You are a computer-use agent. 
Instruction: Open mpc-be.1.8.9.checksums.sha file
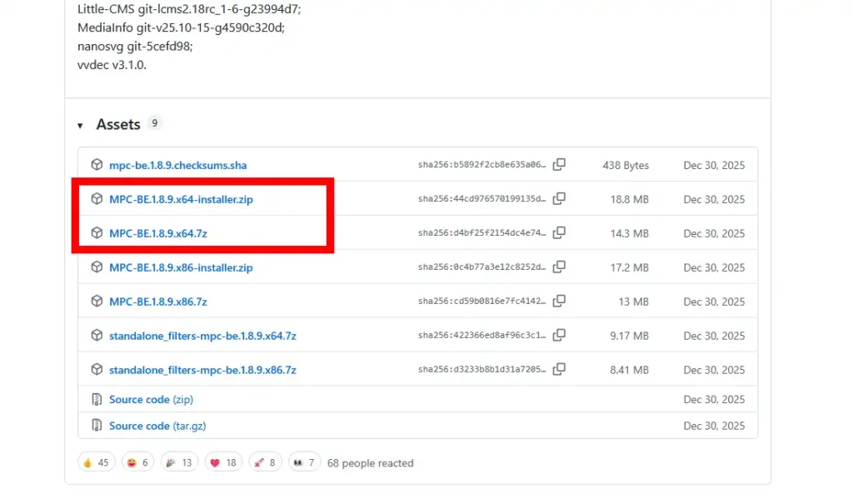tap(177, 165)
